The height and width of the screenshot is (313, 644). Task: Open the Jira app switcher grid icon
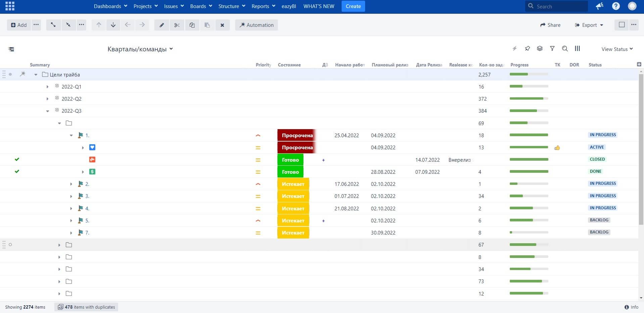point(10,6)
